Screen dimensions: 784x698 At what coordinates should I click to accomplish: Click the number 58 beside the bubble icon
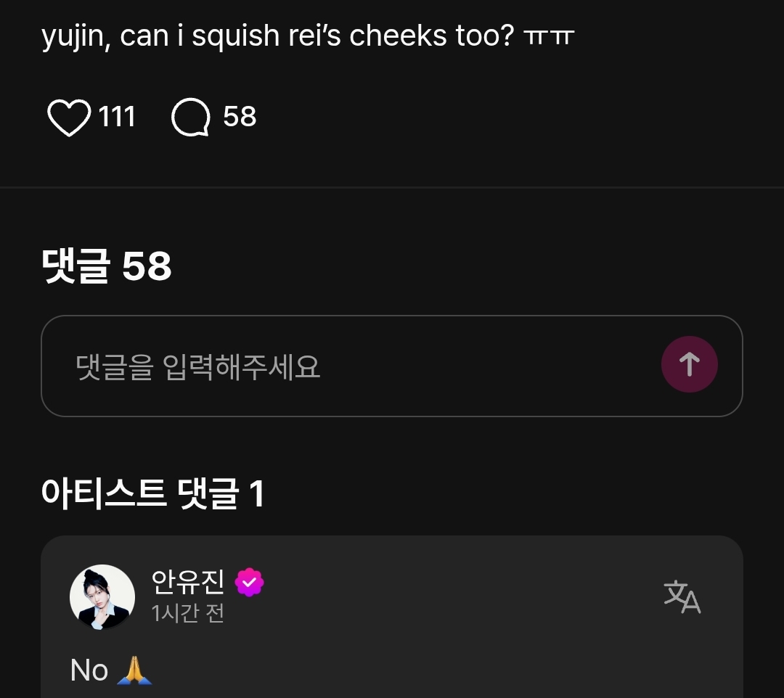(240, 117)
